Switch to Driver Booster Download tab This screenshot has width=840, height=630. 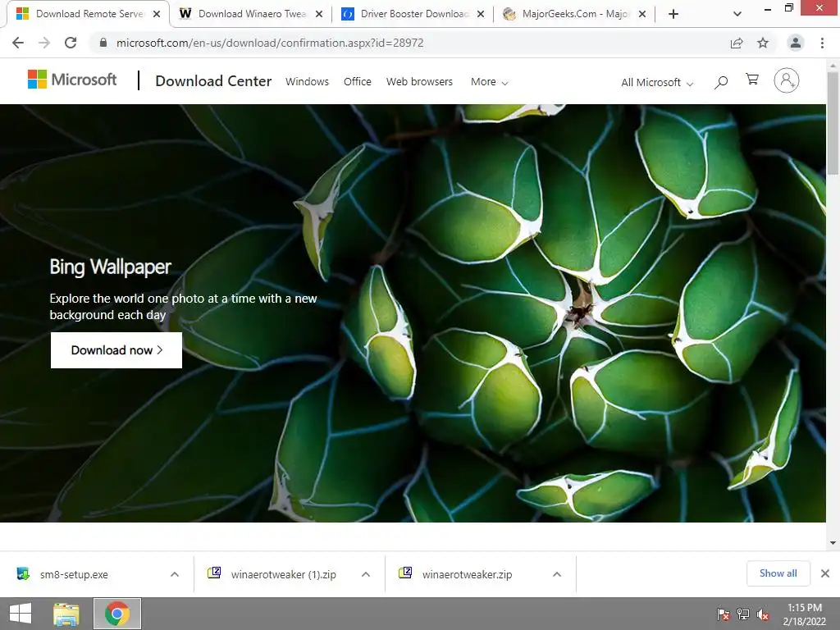tap(413, 14)
